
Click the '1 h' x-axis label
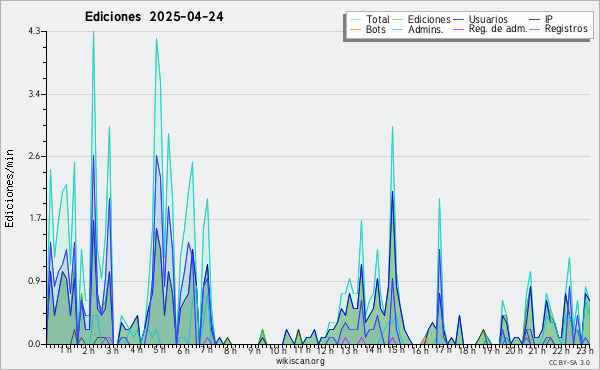click(65, 350)
